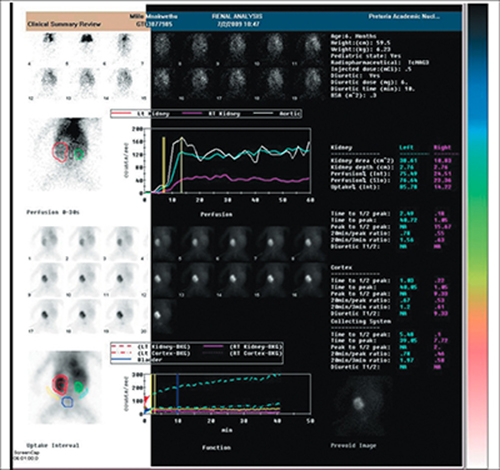Select the cyan right background ROI arc
The width and height of the screenshot is (500, 470).
[84, 393]
